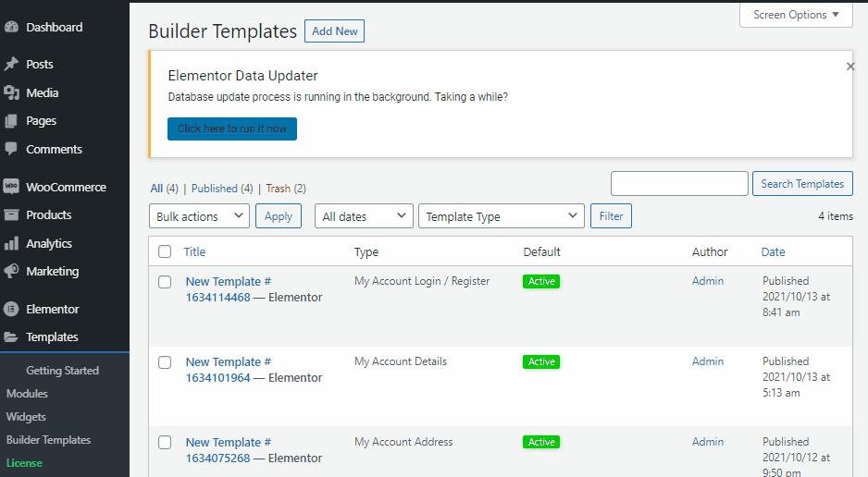Open the Elementor menu
The height and width of the screenshot is (477, 868).
[x=53, y=310]
